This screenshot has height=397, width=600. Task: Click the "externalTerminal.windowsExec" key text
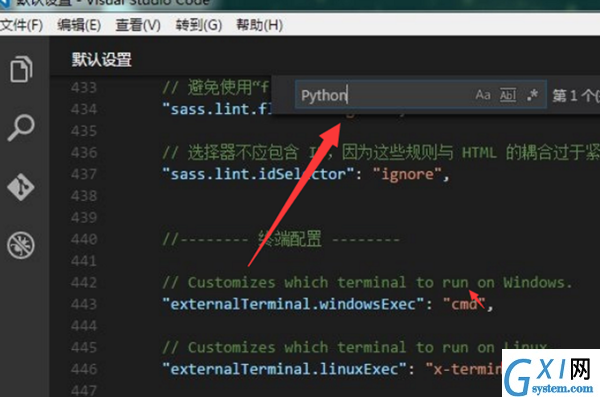click(x=293, y=304)
